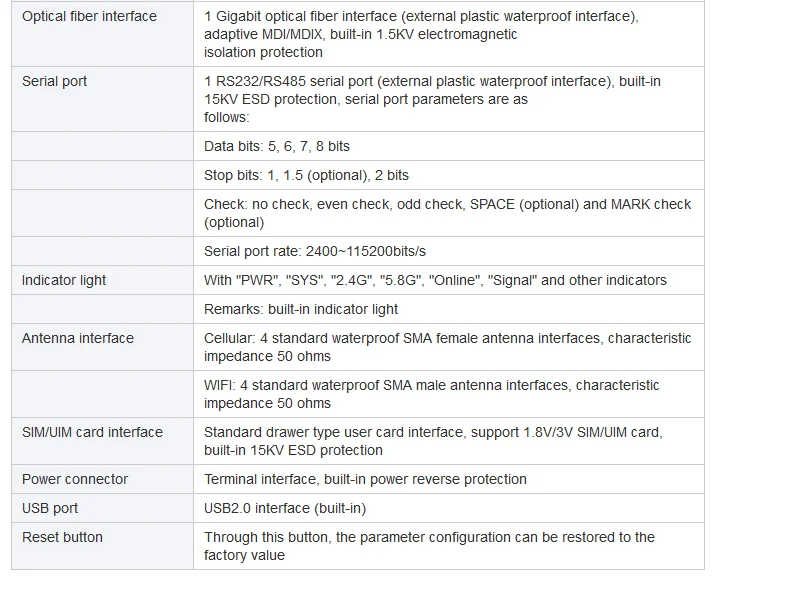Select the Serial port rate cell
This screenshot has width=807, height=592.
pos(449,251)
